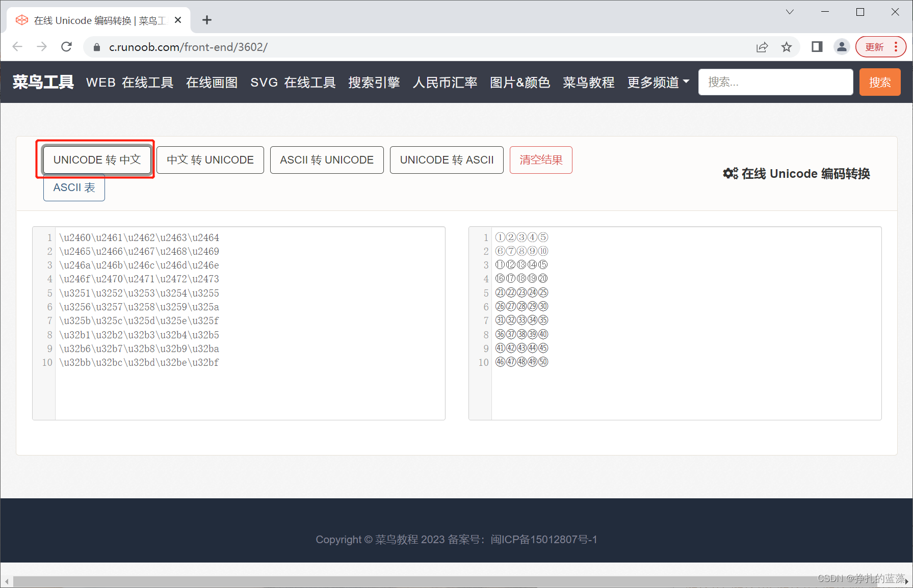Open the ASCII 表 button
Screen dimensions: 913x588
74,188
